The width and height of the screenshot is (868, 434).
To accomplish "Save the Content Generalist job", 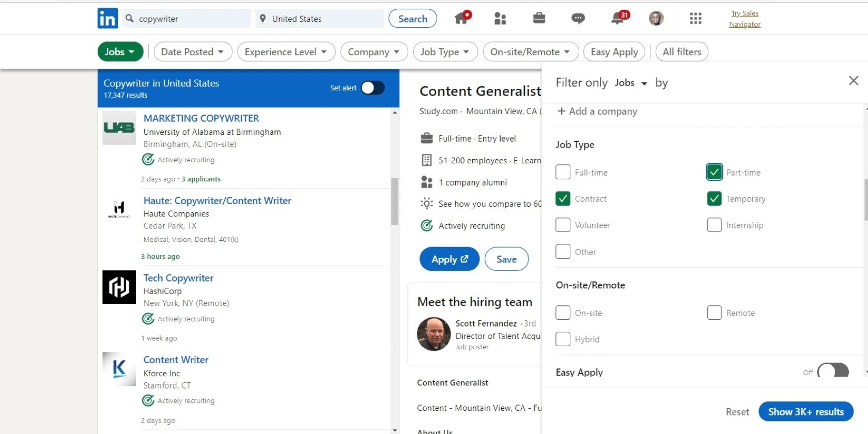I will coord(506,259).
